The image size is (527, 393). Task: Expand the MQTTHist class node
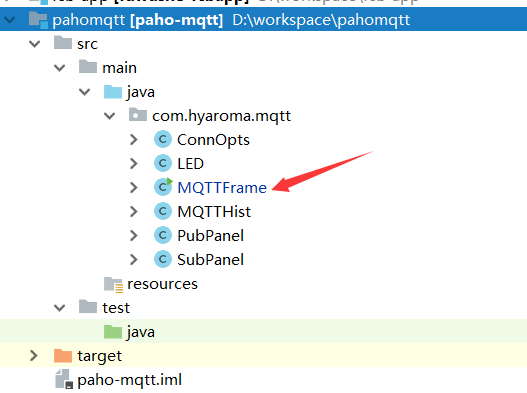click(x=134, y=211)
